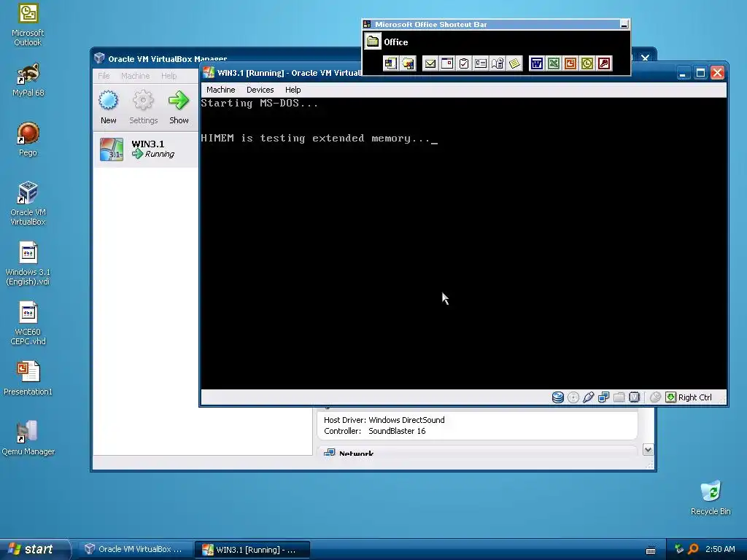Select WCE60 CEPC.vhd desktop file
The height and width of the screenshot is (560, 747).
[28, 323]
